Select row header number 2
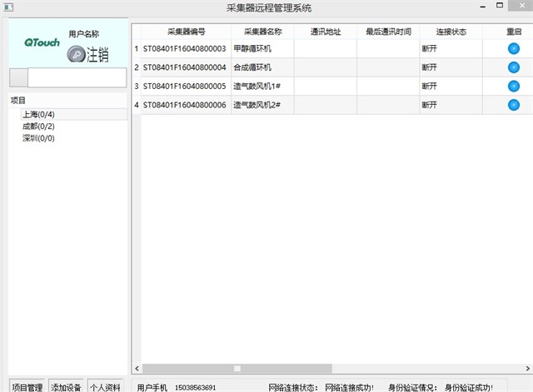Image resolution: width=533 pixels, height=392 pixels. click(137, 67)
